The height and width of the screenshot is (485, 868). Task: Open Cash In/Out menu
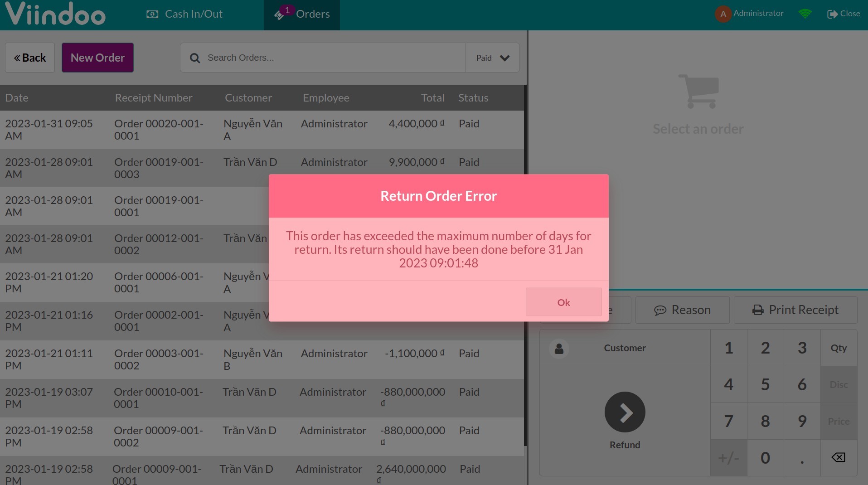pos(185,15)
